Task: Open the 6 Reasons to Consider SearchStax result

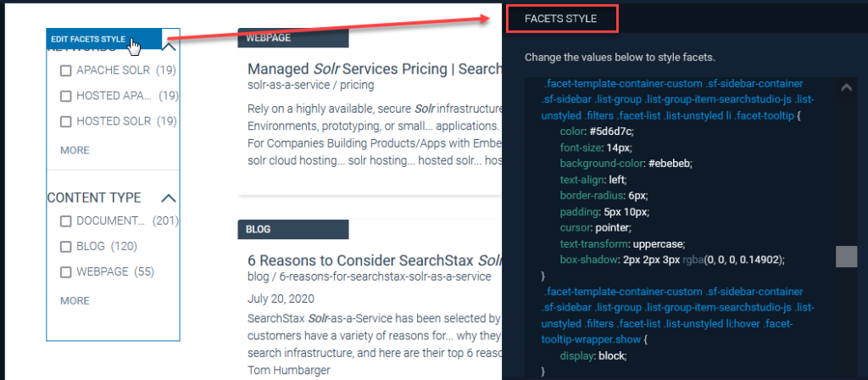Action: [x=375, y=260]
